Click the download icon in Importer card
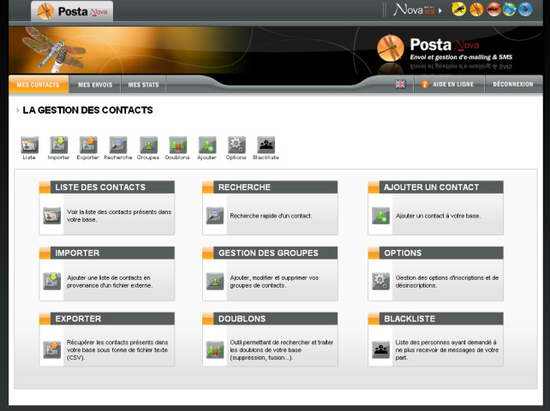Viewport: 550px width, 411px height. (x=52, y=281)
